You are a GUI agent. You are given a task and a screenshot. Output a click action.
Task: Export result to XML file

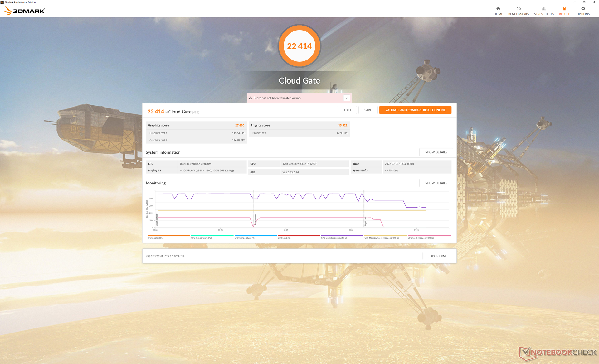pos(437,256)
